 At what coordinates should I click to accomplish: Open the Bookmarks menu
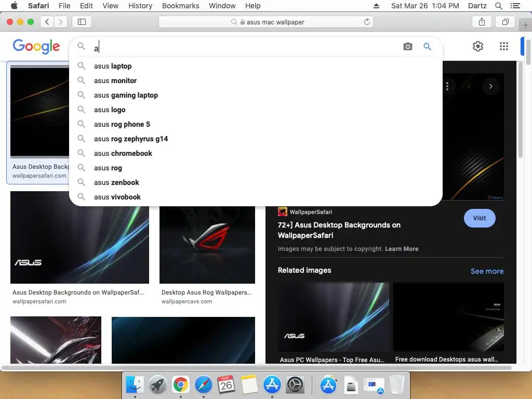tap(180, 6)
